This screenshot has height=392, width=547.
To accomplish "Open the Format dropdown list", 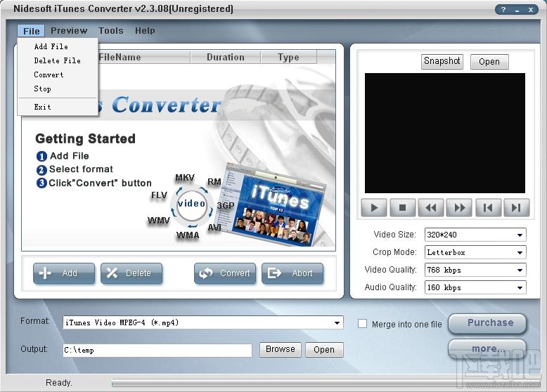I will (x=337, y=323).
